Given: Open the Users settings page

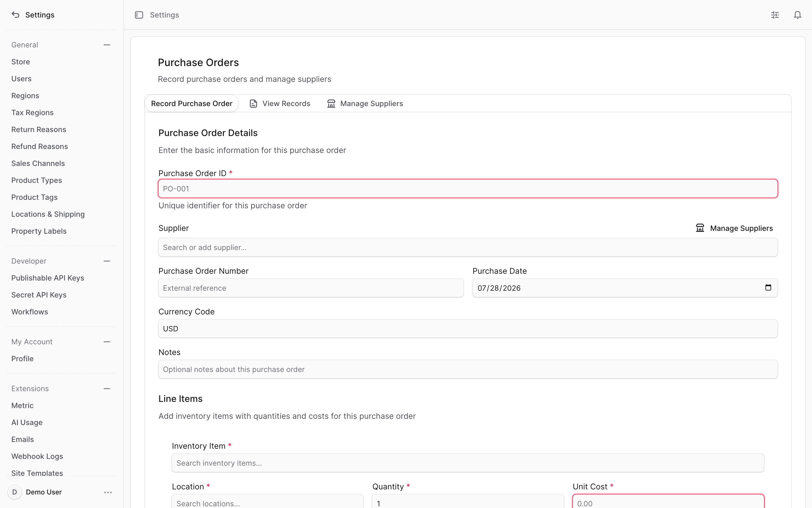Looking at the screenshot, I should 21,79.
